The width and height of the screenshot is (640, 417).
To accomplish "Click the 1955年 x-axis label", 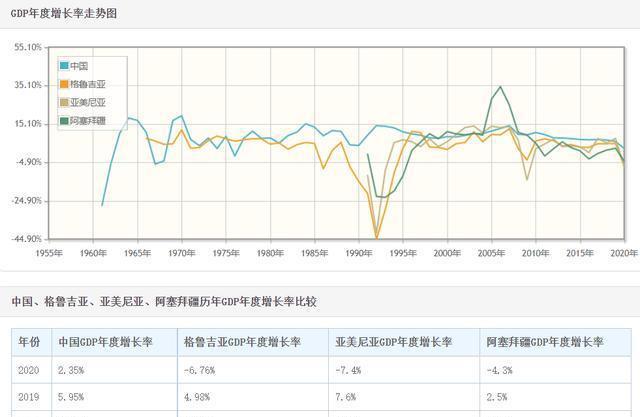I will pos(49,253).
